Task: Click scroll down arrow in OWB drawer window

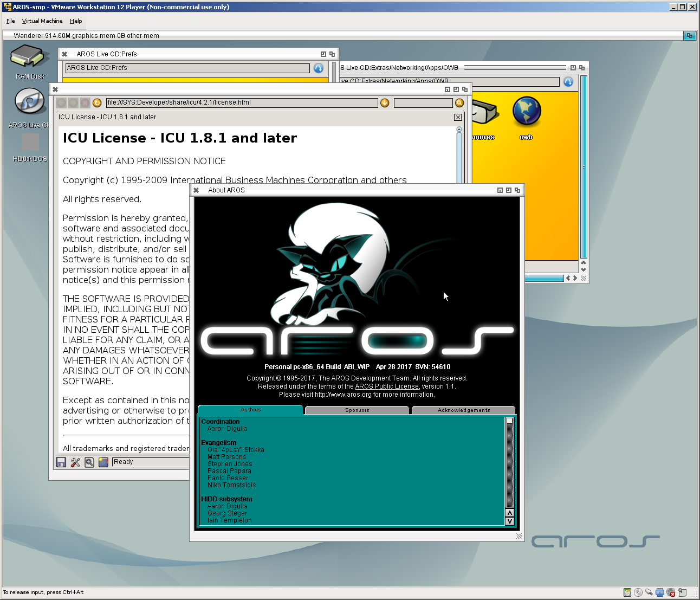Action: [x=584, y=269]
